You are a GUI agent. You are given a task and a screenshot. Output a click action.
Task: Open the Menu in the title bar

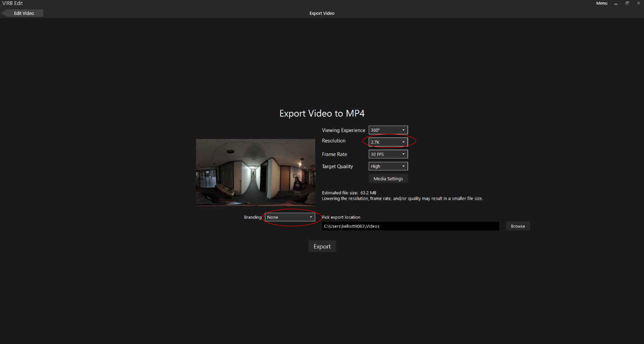click(602, 4)
